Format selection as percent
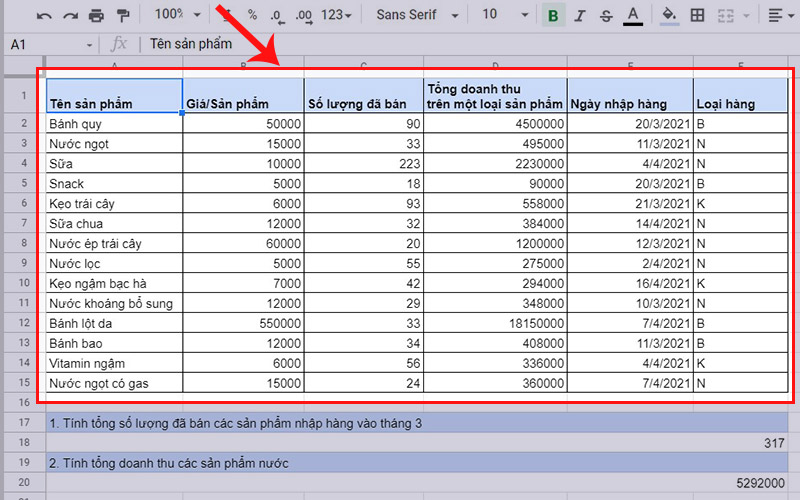Viewport: 800px width, 500px height. (252, 16)
